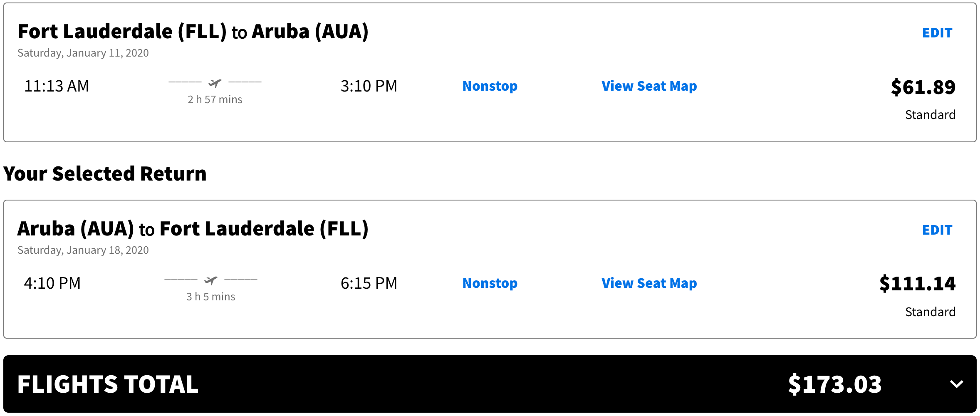Expand the Flights Total chevron
Viewport: 980px width, 416px height.
coord(957,384)
